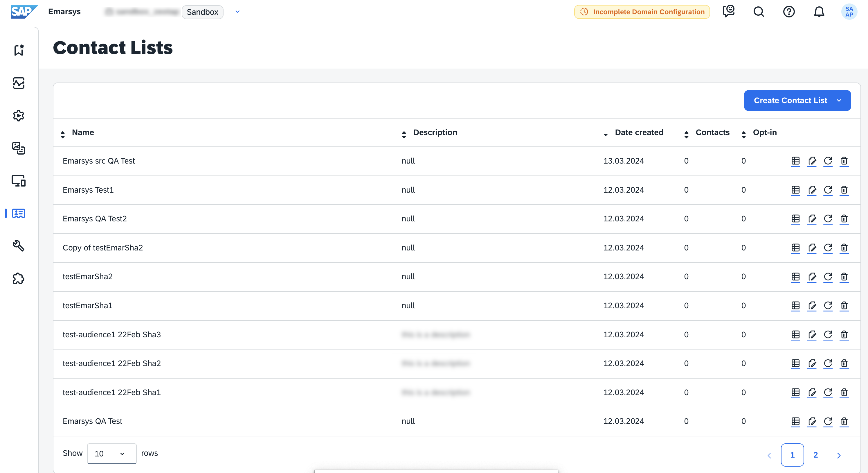
Task: Open the rows-per-page dropdown showing 10
Action: coord(111,454)
